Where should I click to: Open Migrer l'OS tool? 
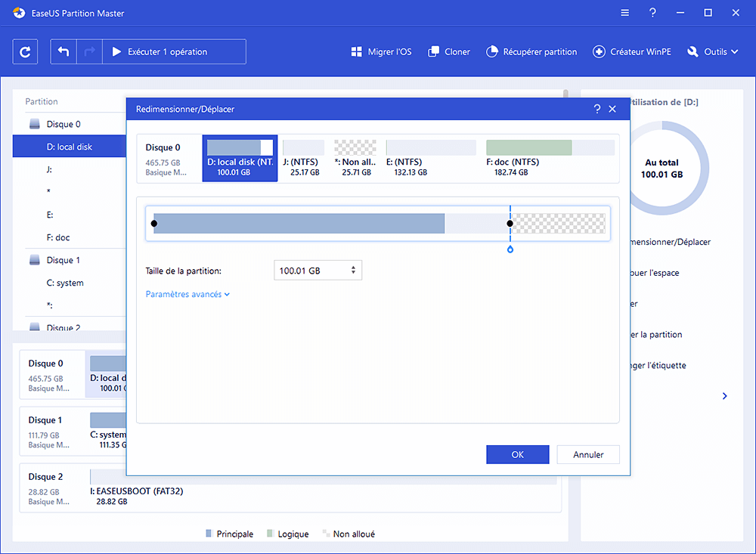point(381,51)
